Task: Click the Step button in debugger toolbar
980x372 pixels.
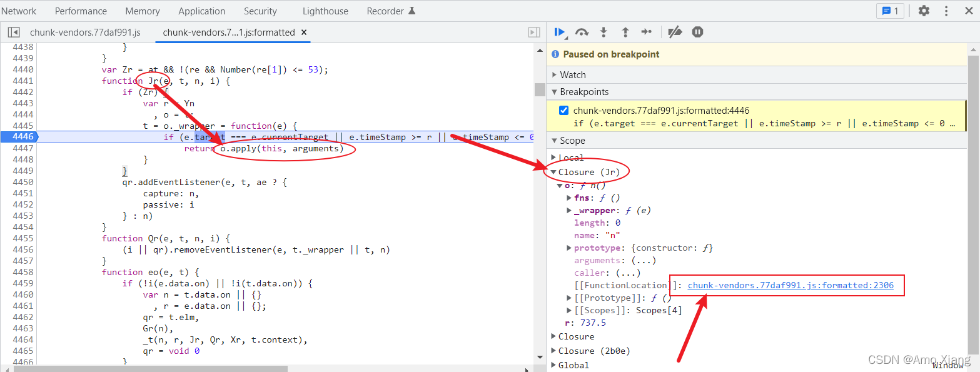Action: (x=647, y=32)
